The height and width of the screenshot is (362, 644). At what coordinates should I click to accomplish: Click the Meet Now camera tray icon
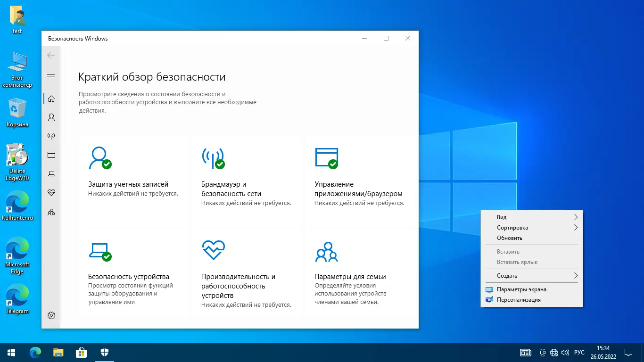click(543, 352)
